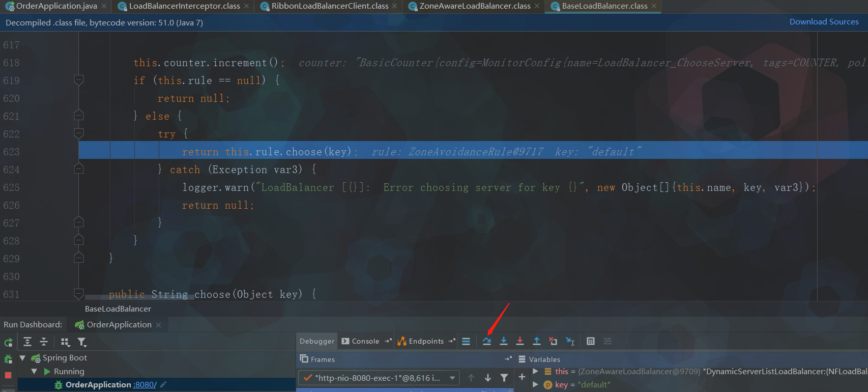The image size is (868, 392).
Task: Collapse the Spring Boot tree node
Action: 22,358
